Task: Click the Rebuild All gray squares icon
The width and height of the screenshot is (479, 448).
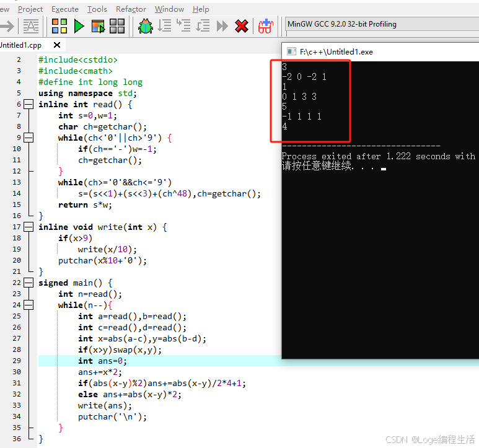Action: point(117,26)
